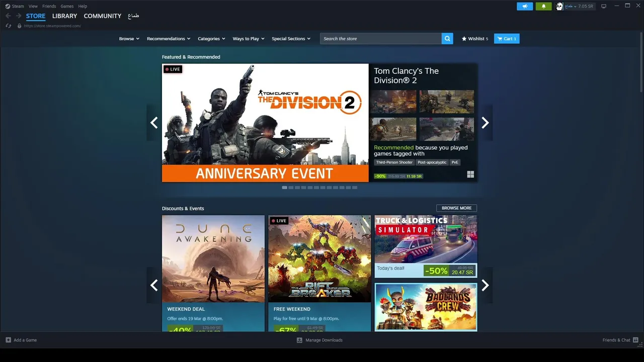Open the Friends & Chat icon
Viewport: 644px width, 362px height.
635,340
